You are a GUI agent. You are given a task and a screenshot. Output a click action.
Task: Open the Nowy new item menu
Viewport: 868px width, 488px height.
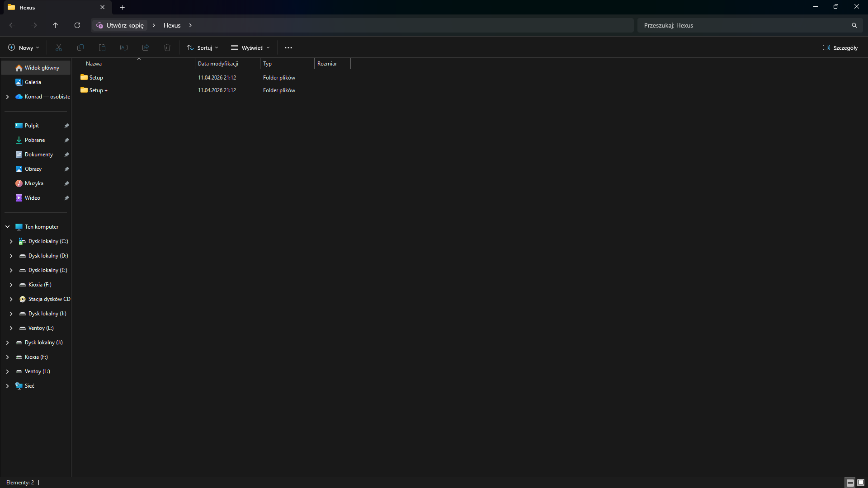point(24,47)
